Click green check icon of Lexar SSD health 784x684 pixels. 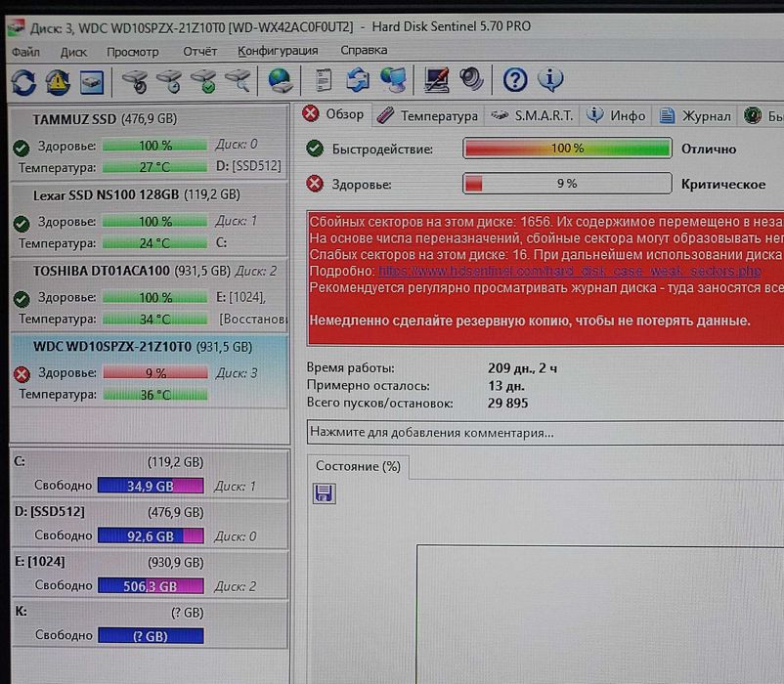(x=22, y=224)
